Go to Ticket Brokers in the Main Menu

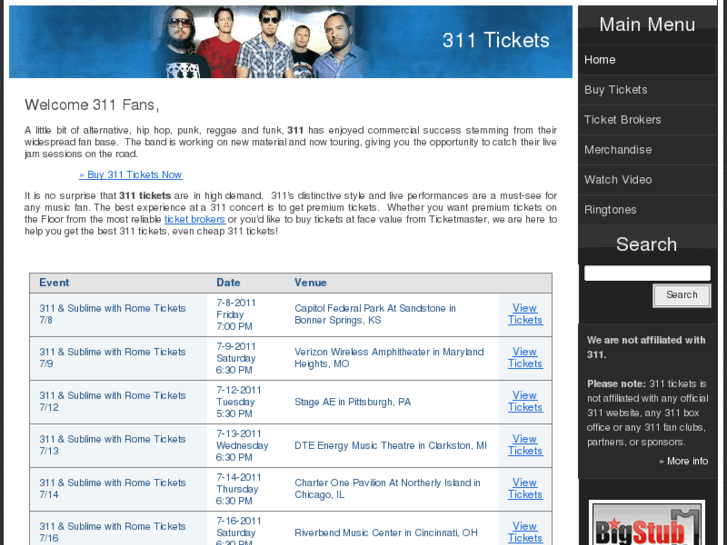(647, 120)
